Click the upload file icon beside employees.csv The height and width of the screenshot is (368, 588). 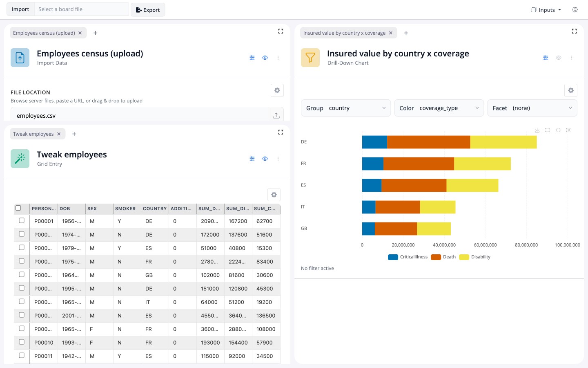pos(276,115)
